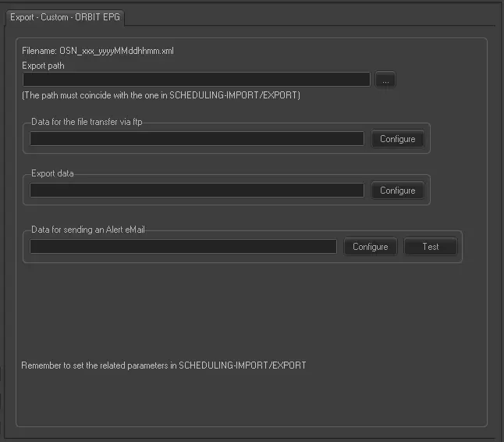Open the export path browse (...) button

coord(386,80)
